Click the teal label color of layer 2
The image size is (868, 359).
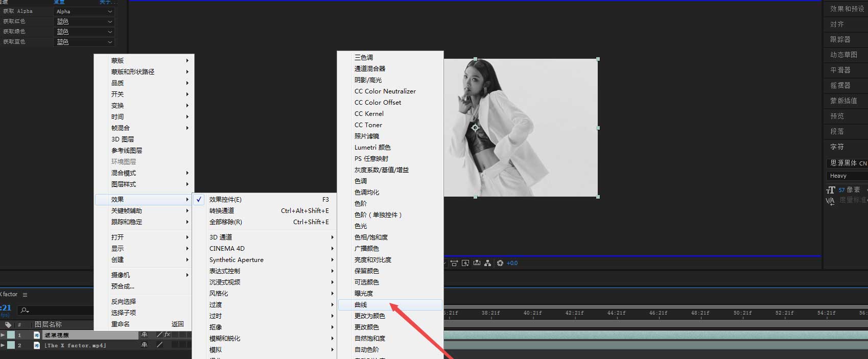(11, 345)
